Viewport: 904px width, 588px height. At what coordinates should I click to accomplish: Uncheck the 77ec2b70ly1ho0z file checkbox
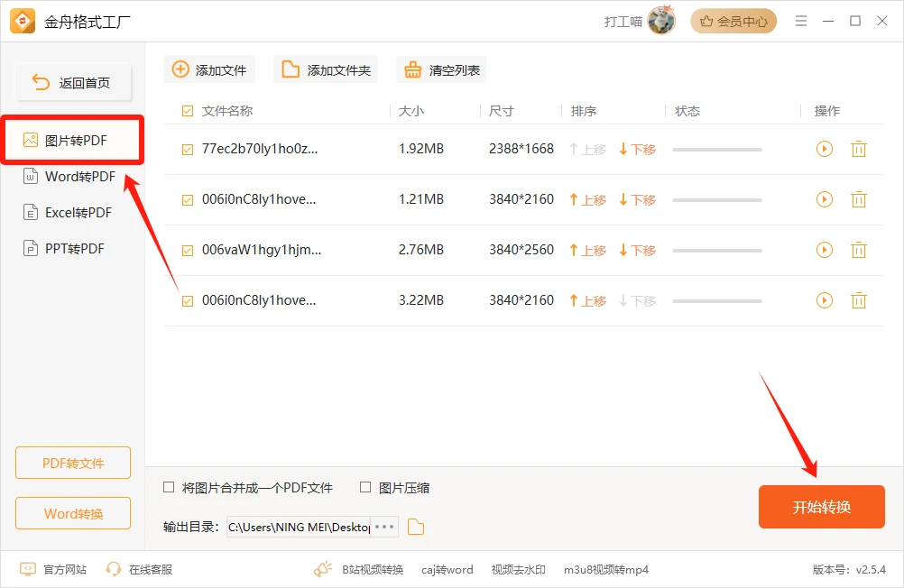pyautogui.click(x=188, y=150)
